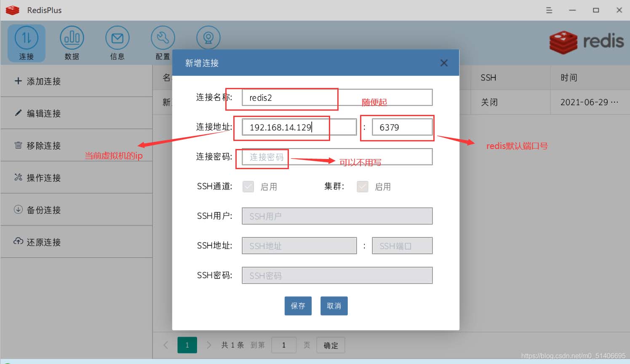Click 备份连接 download item in sidebar
The height and width of the screenshot is (364, 630).
coord(38,210)
